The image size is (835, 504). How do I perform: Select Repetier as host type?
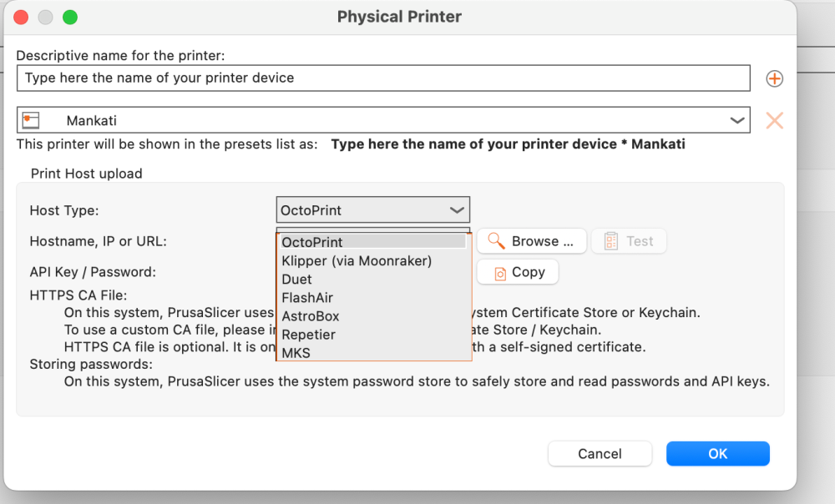pos(308,334)
